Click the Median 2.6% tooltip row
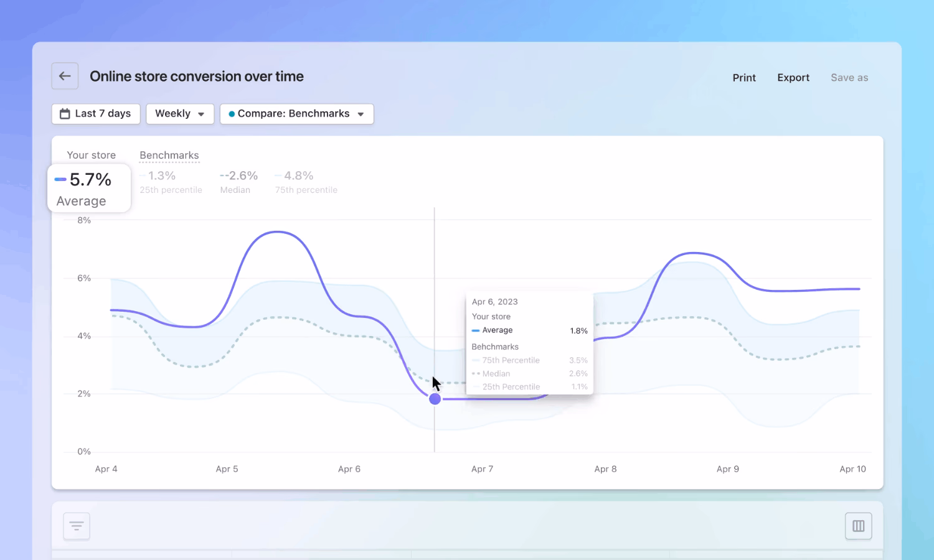 point(530,373)
